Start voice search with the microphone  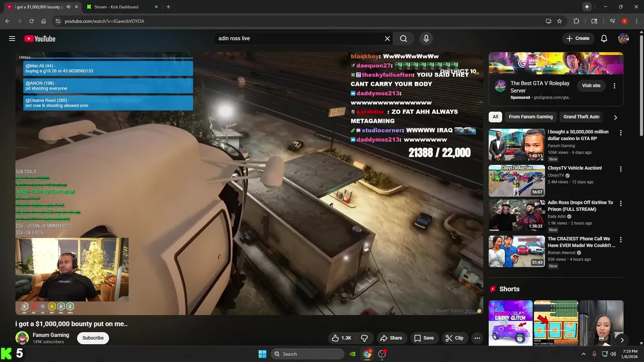[426, 38]
